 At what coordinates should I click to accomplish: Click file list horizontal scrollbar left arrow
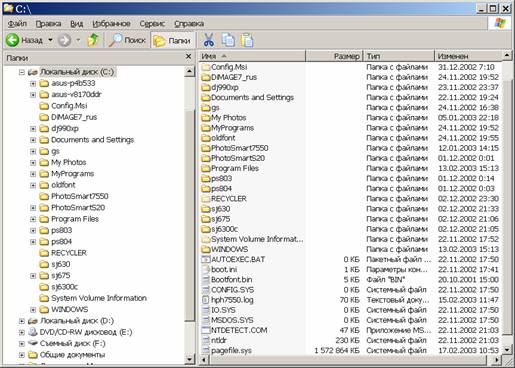(x=204, y=360)
